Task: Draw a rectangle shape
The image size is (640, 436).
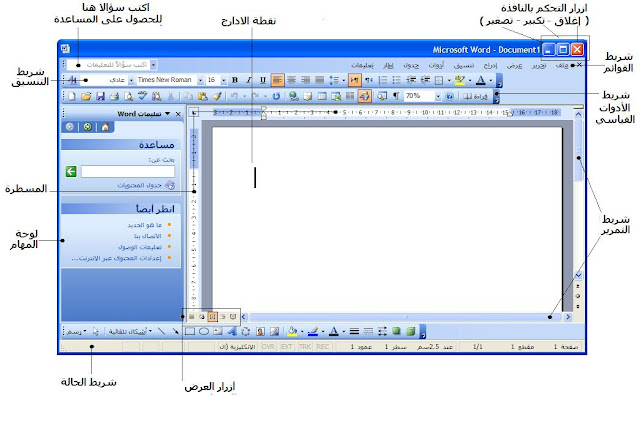Action: (190, 331)
